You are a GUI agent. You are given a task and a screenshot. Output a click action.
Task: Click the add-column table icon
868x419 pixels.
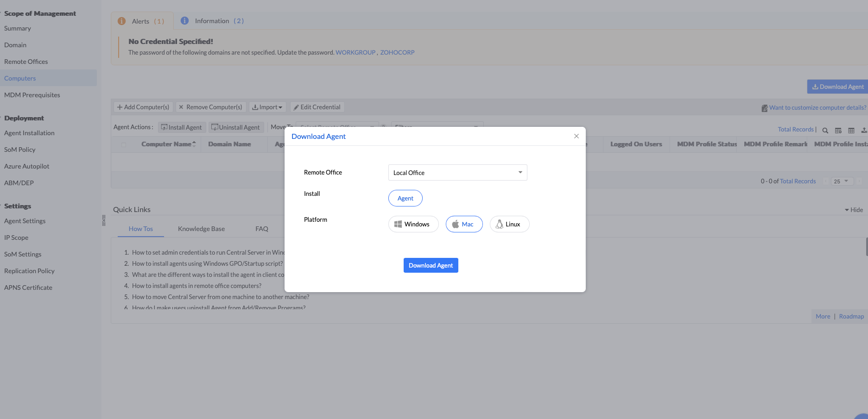838,130
